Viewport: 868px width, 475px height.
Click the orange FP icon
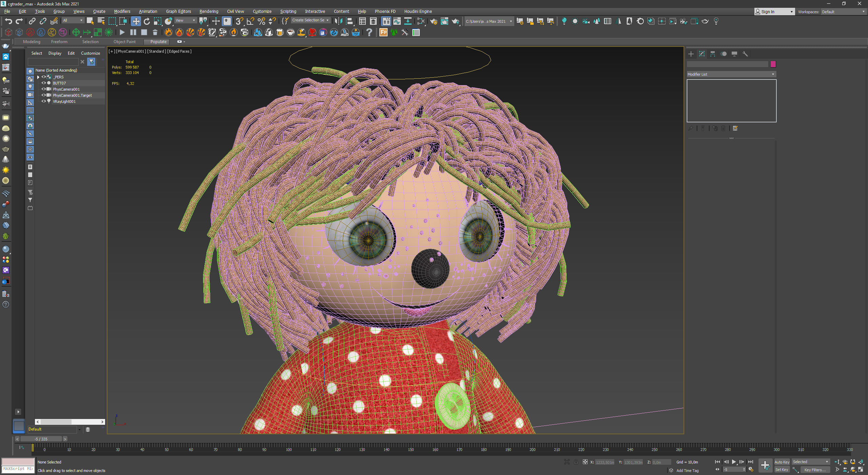pyautogui.click(x=383, y=32)
